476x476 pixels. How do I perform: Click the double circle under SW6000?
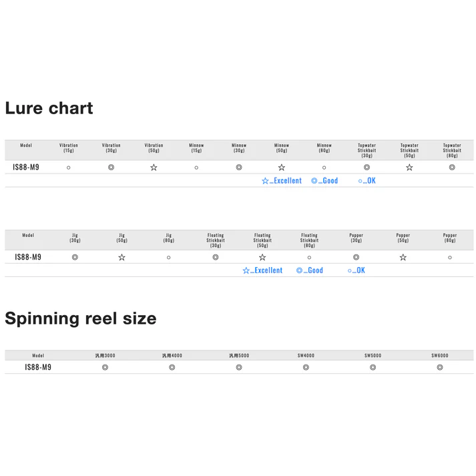(440, 367)
